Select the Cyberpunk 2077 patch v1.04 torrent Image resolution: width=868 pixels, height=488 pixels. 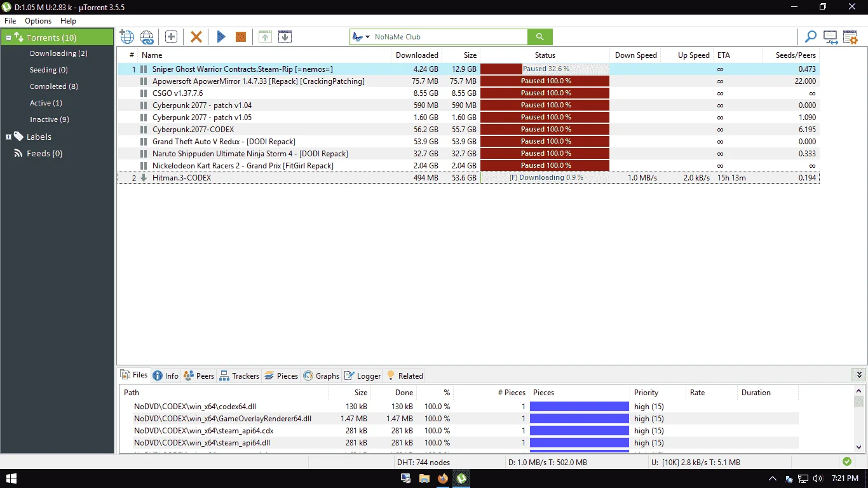pyautogui.click(x=468, y=105)
